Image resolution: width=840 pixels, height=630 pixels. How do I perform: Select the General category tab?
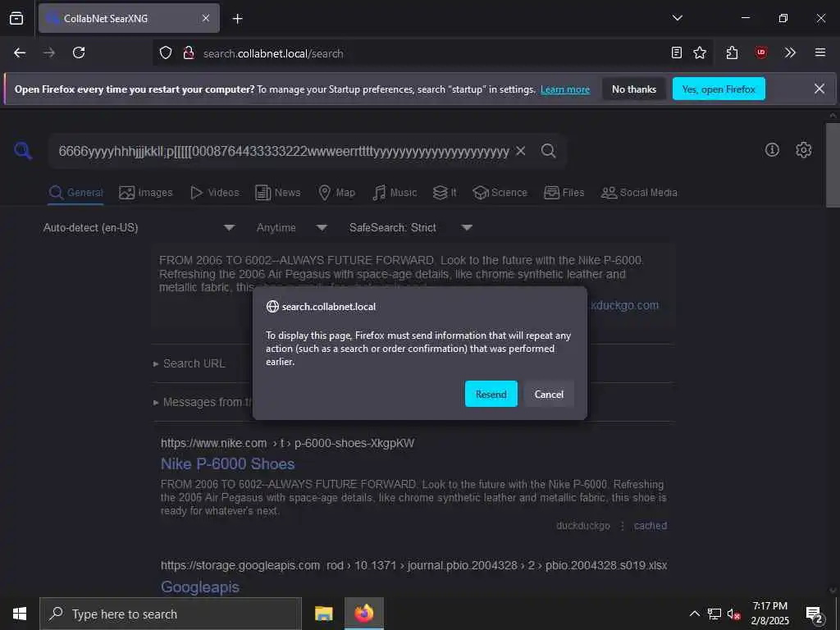tap(76, 193)
